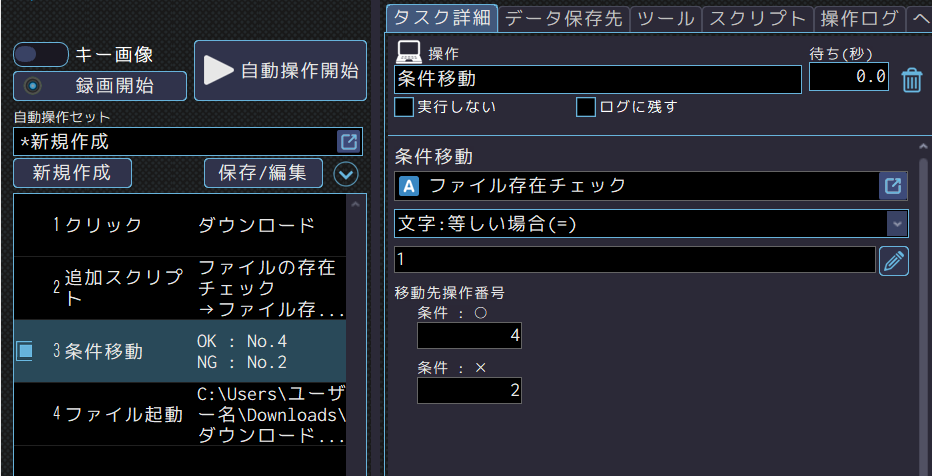
Task: Click the task detail panel vertical scrollbar
Action: coord(923,300)
